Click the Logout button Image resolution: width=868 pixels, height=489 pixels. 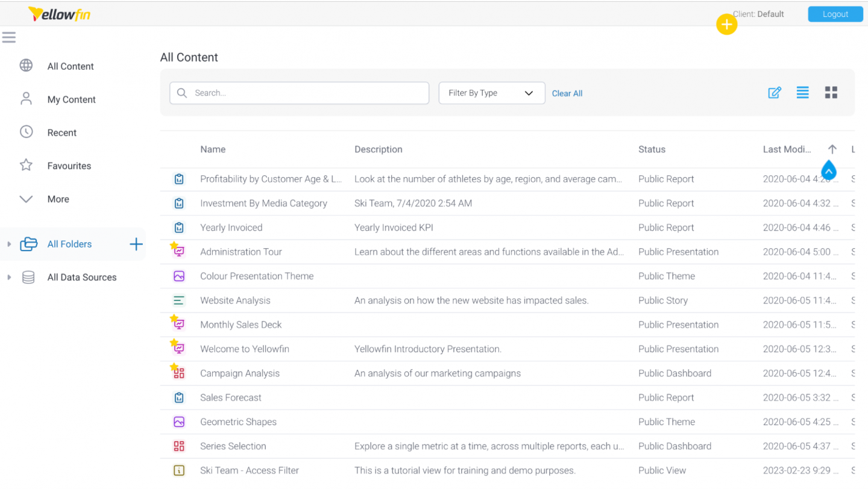835,13
